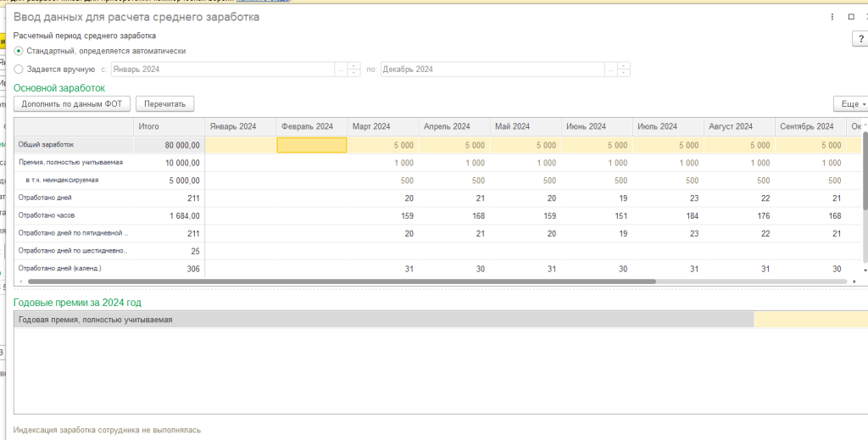This screenshot has width=868, height=440.
Task: Click the Июль 2024 column header
Action: tap(668, 126)
